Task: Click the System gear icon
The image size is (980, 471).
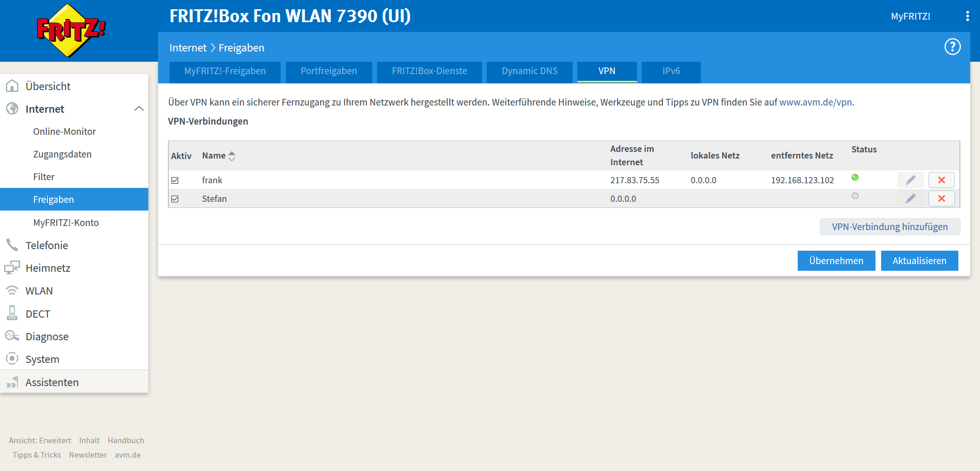Action: tap(12, 358)
